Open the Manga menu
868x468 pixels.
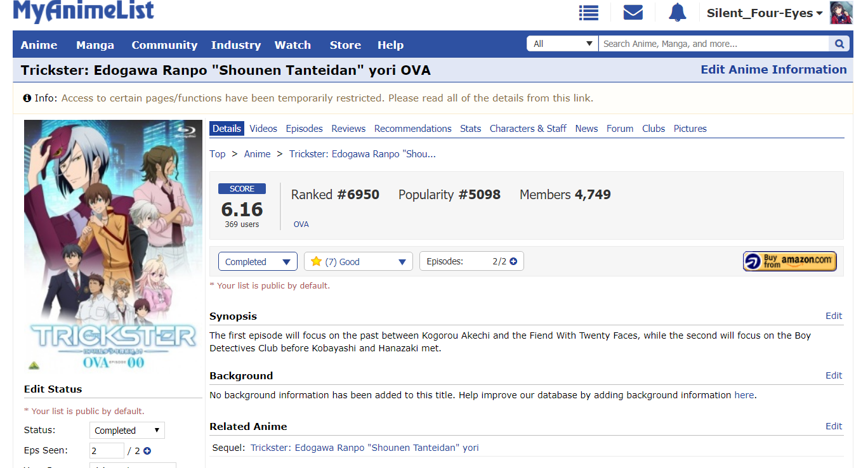[95, 45]
